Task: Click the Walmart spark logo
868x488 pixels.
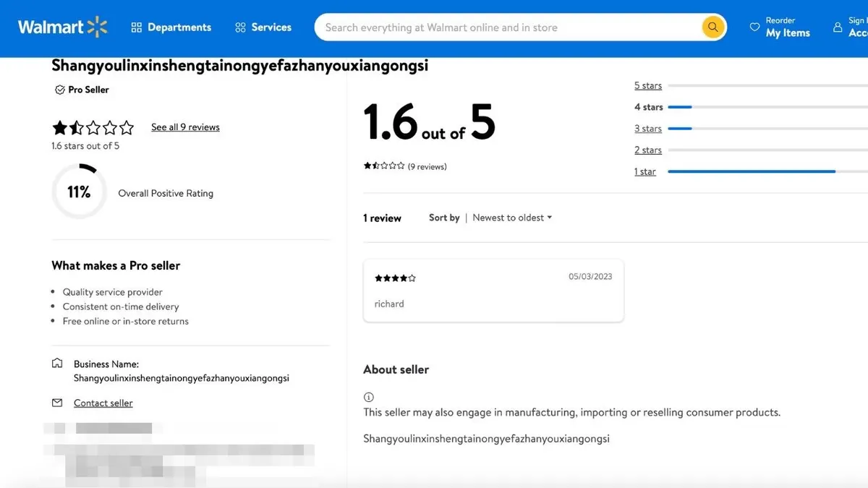Action: 97,27
